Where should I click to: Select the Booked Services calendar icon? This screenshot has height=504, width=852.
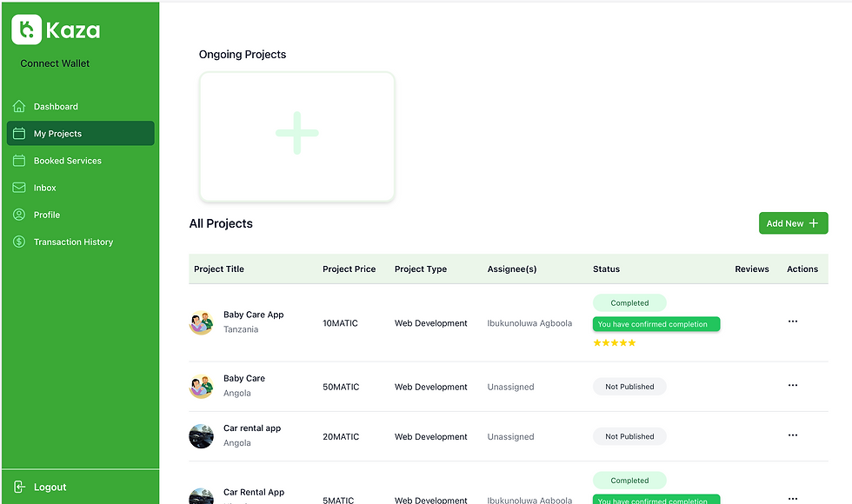[x=18, y=160]
